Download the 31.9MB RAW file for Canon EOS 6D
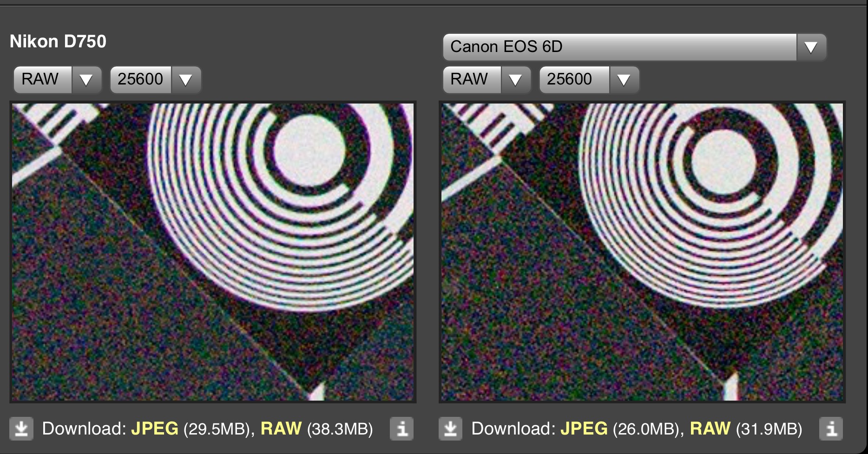The width and height of the screenshot is (868, 454). pos(710,428)
